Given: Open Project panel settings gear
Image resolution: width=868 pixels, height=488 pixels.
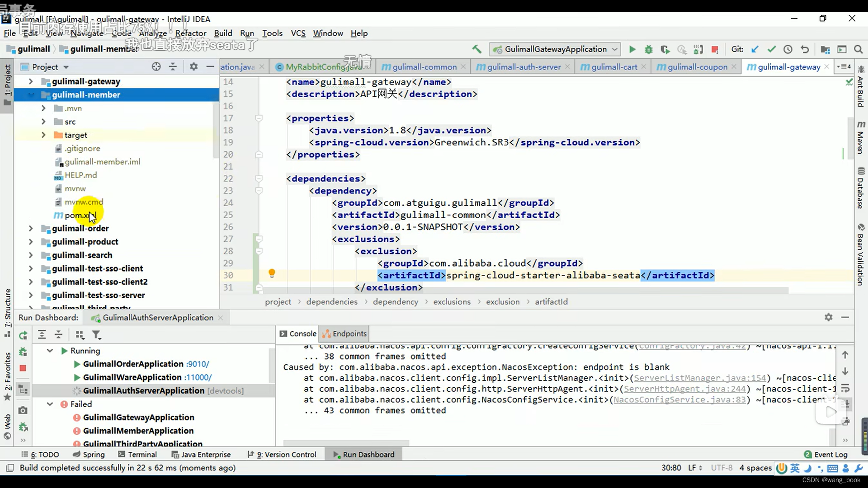Looking at the screenshot, I should pos(193,67).
